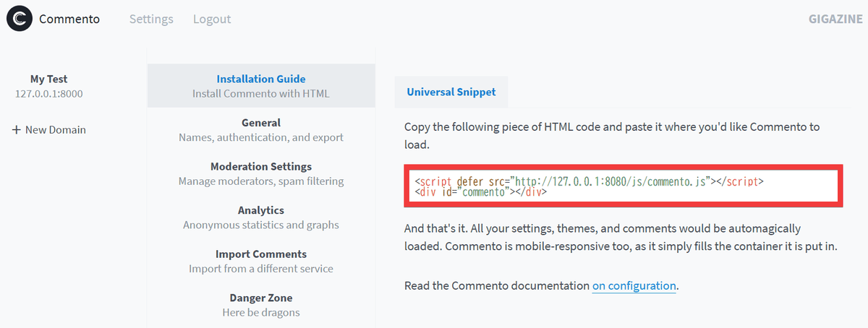868x328 pixels.
Task: Click the GIGAZINE watermark text
Action: point(835,20)
